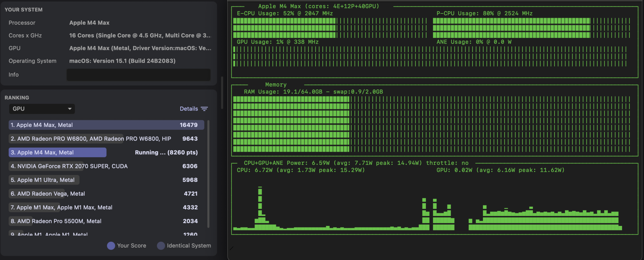Screen dimensions: 644x260
Task: Click the score 16479
Action: coord(189,125)
